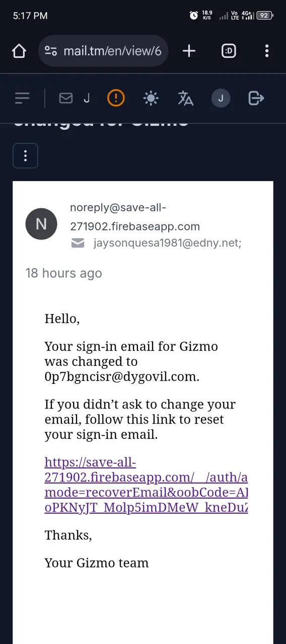This screenshot has width=286, height=644.
Task: Open the browser three-dot overflow menu
Action: tap(267, 51)
